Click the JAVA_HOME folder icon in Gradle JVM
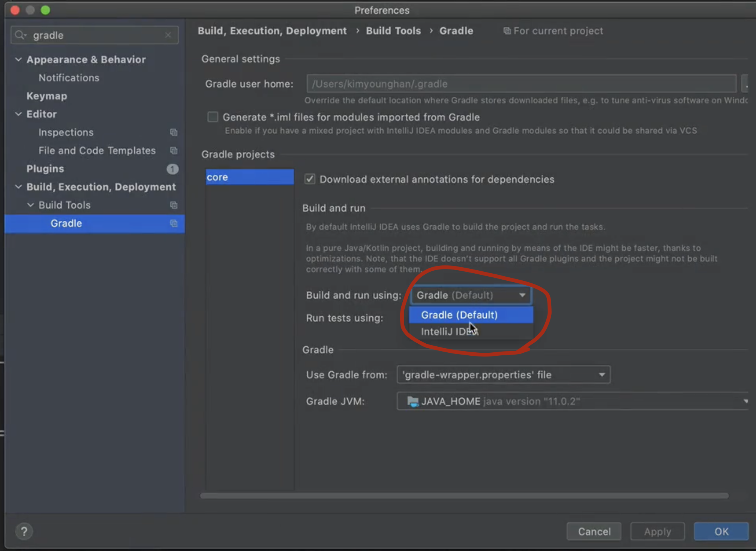Viewport: 756px width, 551px height. tap(412, 401)
